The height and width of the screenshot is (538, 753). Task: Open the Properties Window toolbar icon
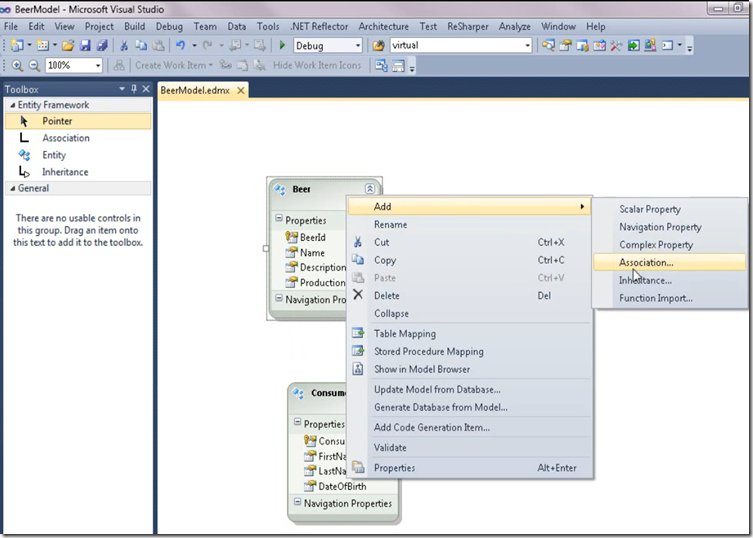point(565,46)
